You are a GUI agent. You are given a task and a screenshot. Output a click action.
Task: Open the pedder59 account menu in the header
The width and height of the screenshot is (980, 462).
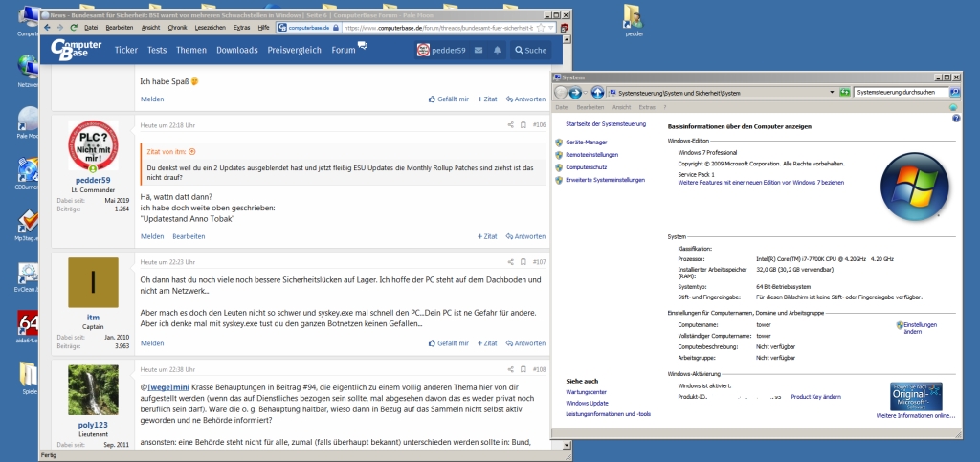click(x=441, y=50)
